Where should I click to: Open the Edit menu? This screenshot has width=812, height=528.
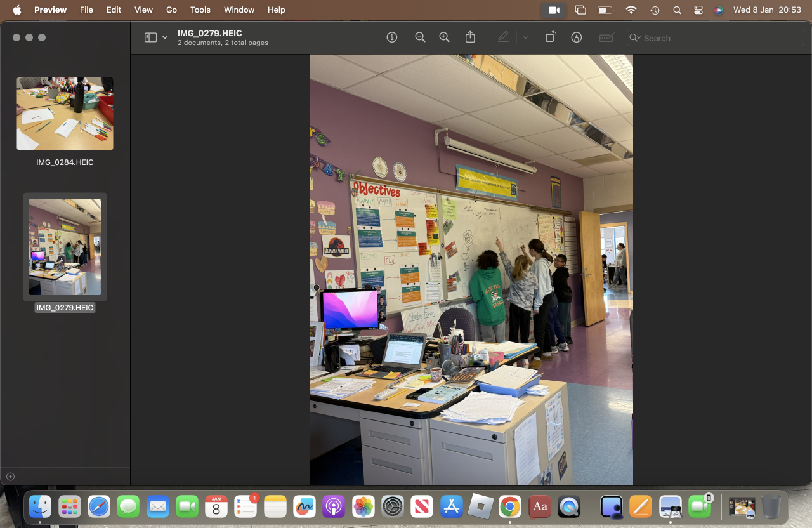click(x=114, y=10)
